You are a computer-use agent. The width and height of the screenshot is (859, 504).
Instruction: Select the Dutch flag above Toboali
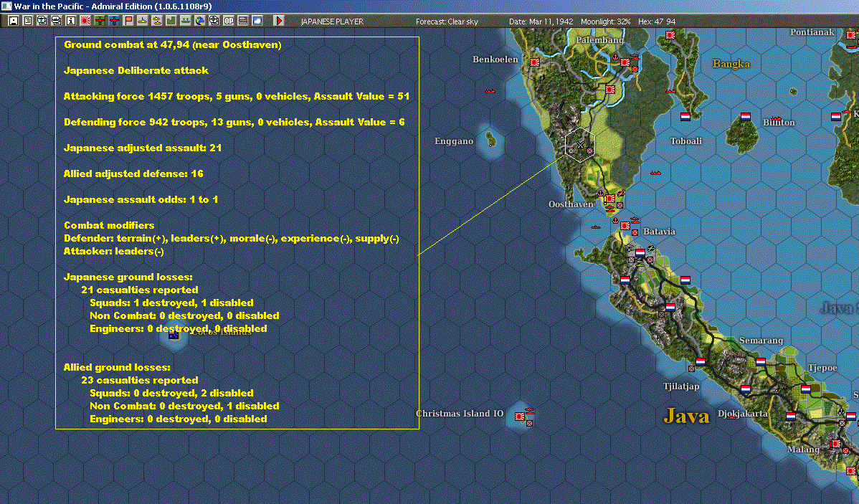click(x=685, y=117)
